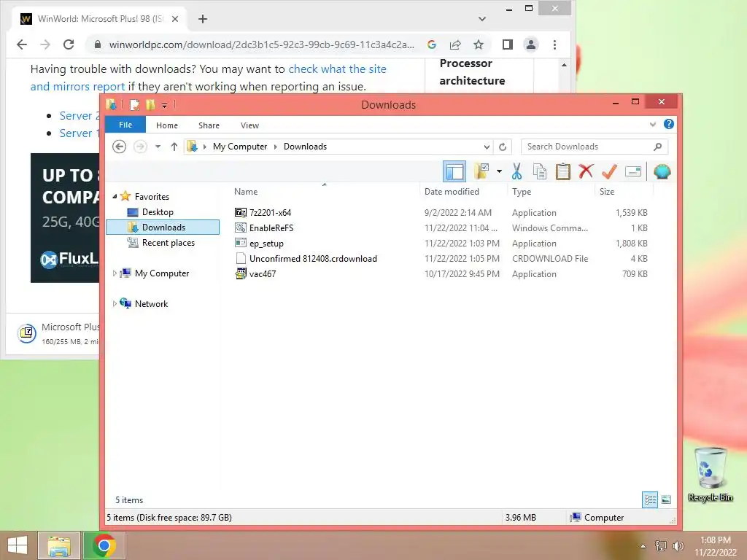Expand Network tree node
Image resolution: width=747 pixels, height=560 pixels.
click(115, 304)
